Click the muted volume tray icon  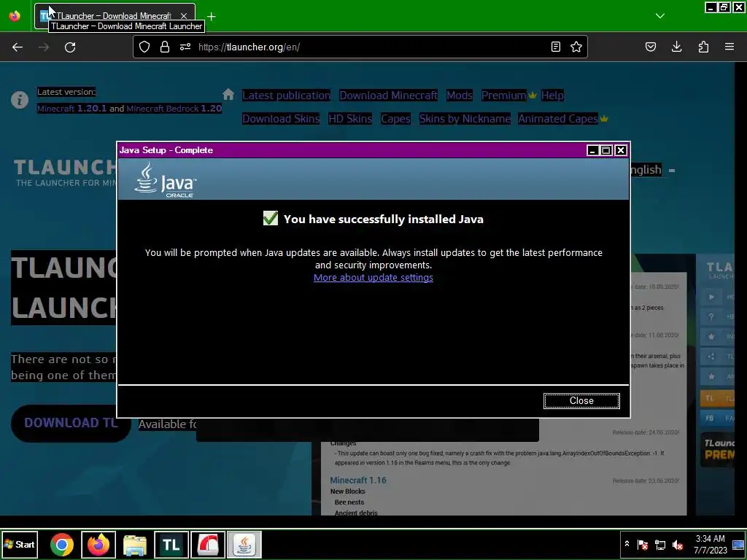click(x=678, y=545)
